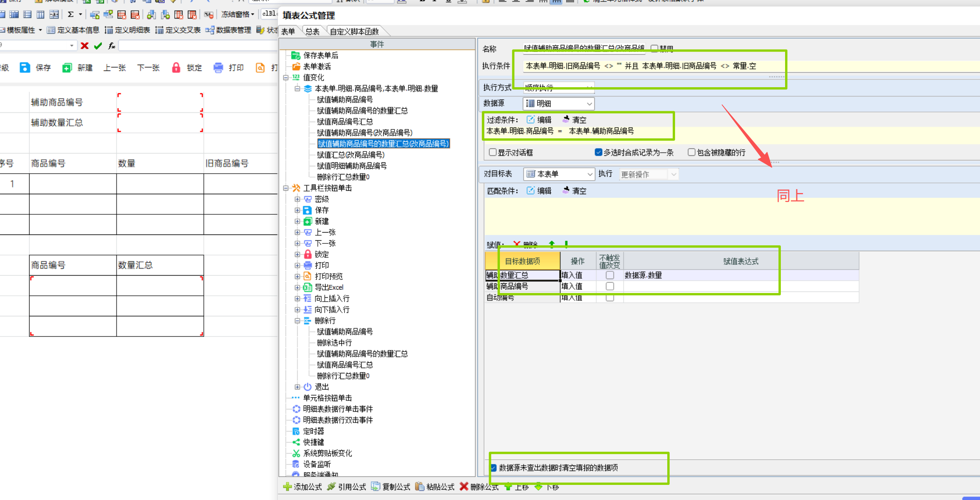Screen dimensions: 980x500
Task: Select 赋值汇总(改商品编号) formula in tree
Action: (x=350, y=155)
